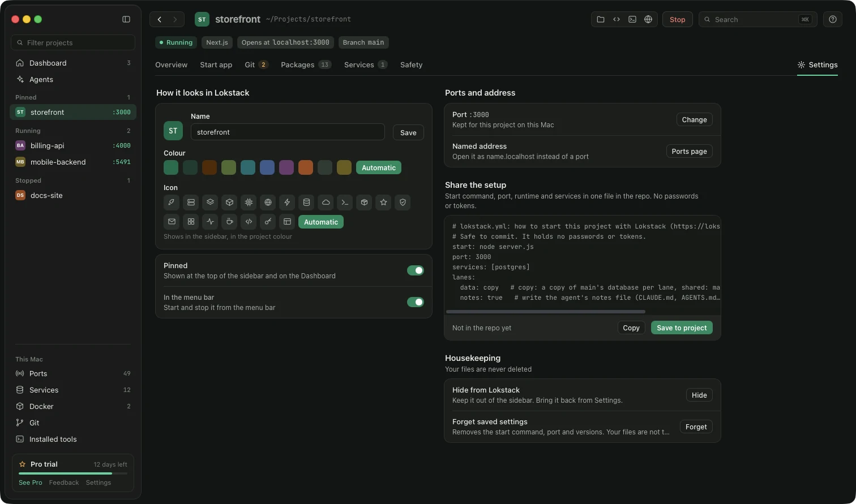Choose the blue colour swatch
Viewport: 856px width, 504px height.
coord(267,167)
